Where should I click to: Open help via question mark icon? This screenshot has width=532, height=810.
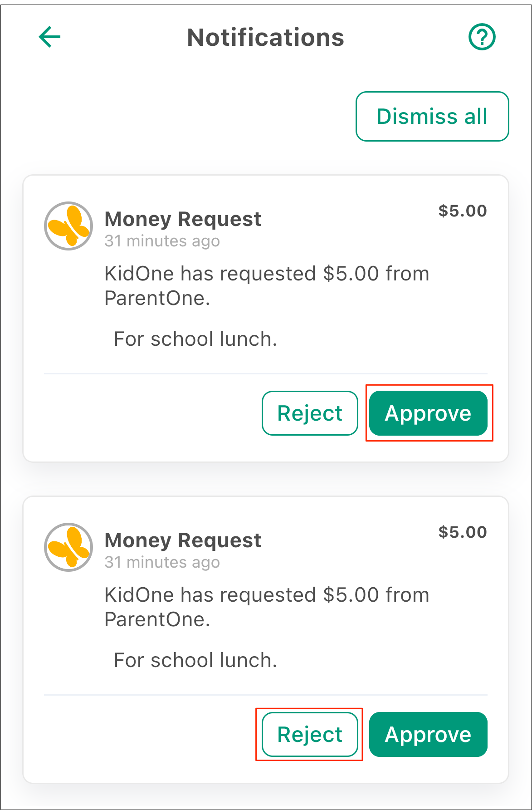tap(482, 37)
